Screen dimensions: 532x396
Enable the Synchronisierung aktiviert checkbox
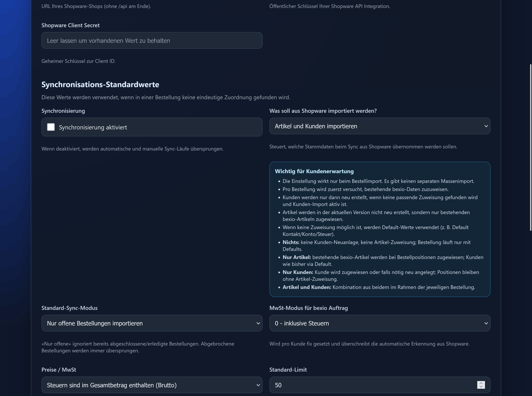coord(51,127)
